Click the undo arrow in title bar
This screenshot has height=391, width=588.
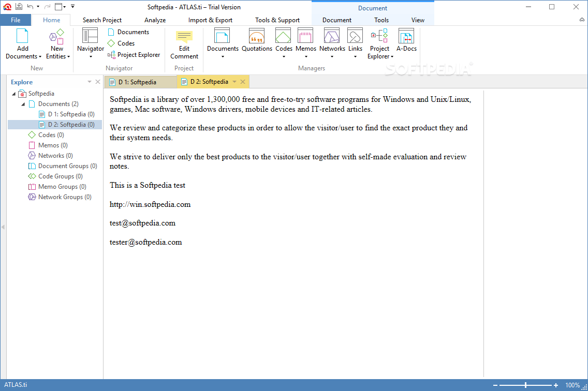tap(31, 7)
